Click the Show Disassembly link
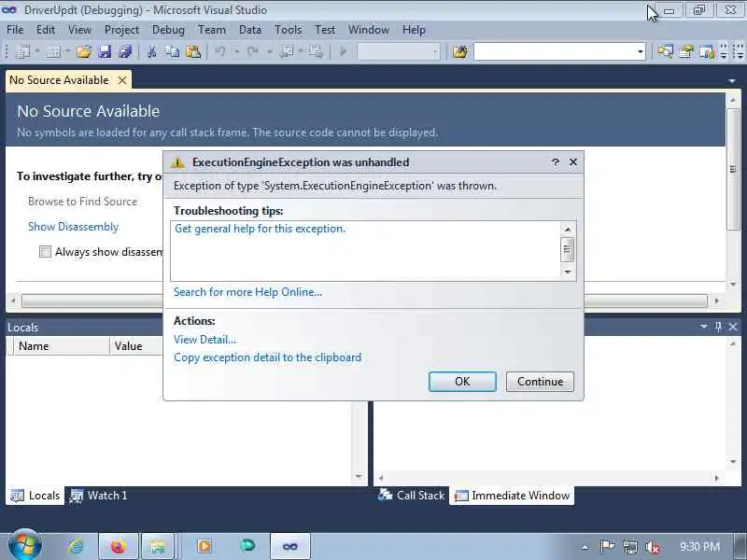 click(74, 227)
